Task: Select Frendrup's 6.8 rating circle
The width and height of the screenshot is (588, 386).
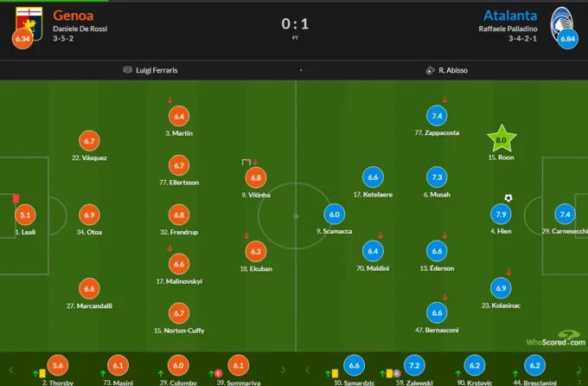Action: point(178,215)
